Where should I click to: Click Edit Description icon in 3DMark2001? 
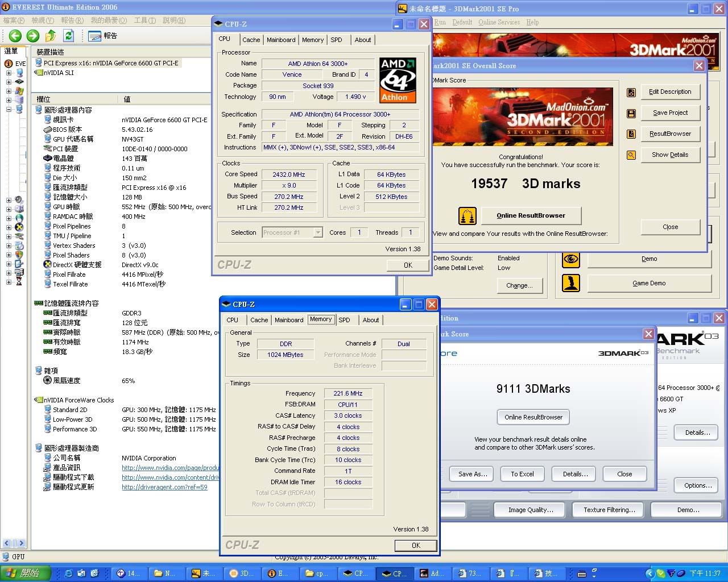click(631, 92)
